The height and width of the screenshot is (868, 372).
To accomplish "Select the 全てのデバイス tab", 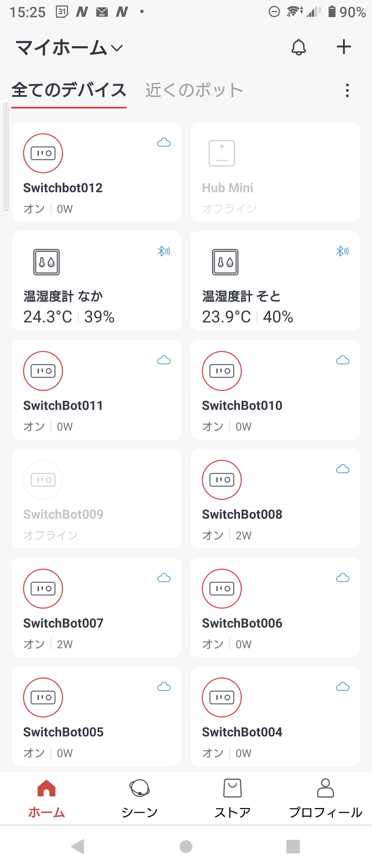I will (x=69, y=90).
